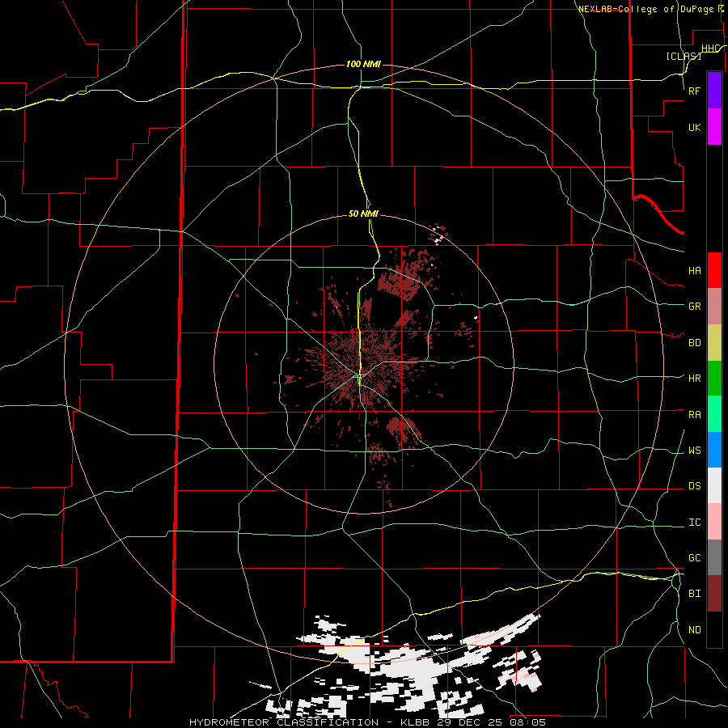Image resolution: width=728 pixels, height=728 pixels.
Task: Click the GC gray color swatch
Action: 714,557
